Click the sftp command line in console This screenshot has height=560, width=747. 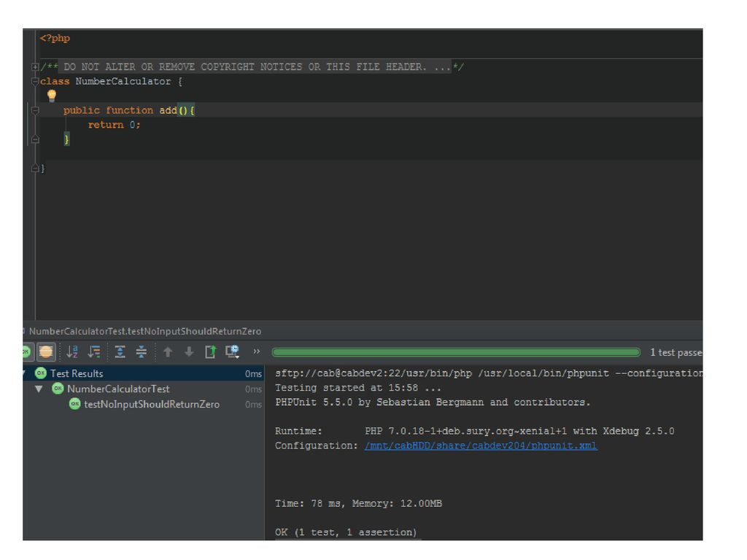[489, 373]
